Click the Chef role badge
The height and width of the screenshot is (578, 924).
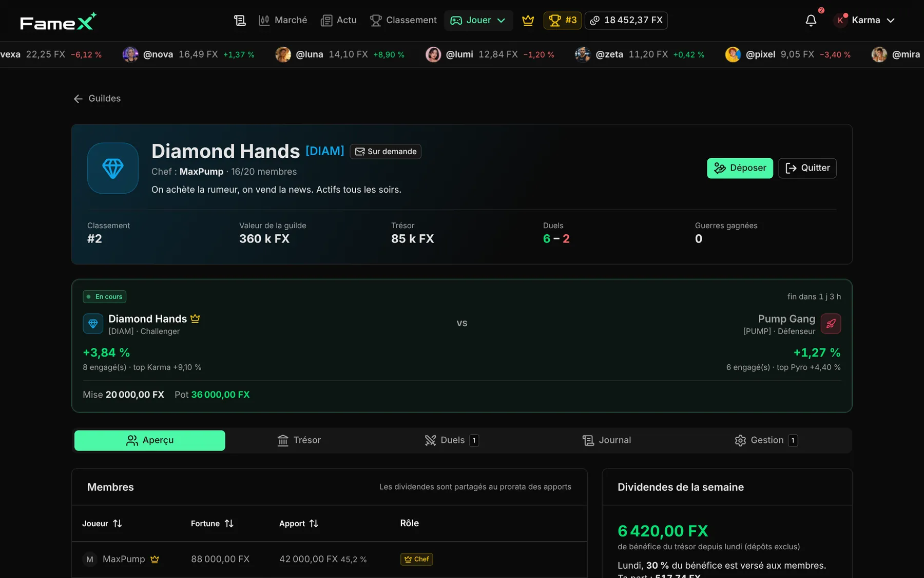click(417, 559)
